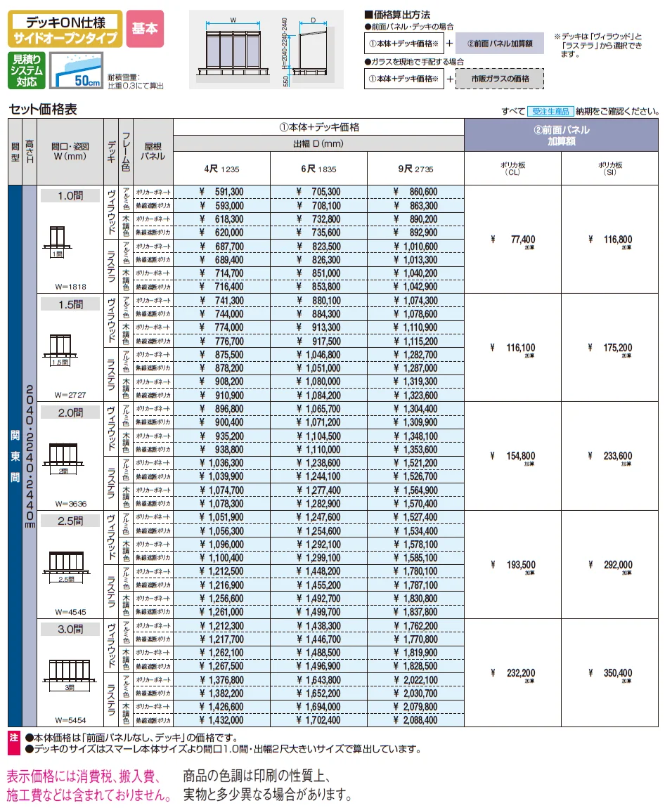
Task: Click the green 見積りシステム対応 badge
Action: 27,70
